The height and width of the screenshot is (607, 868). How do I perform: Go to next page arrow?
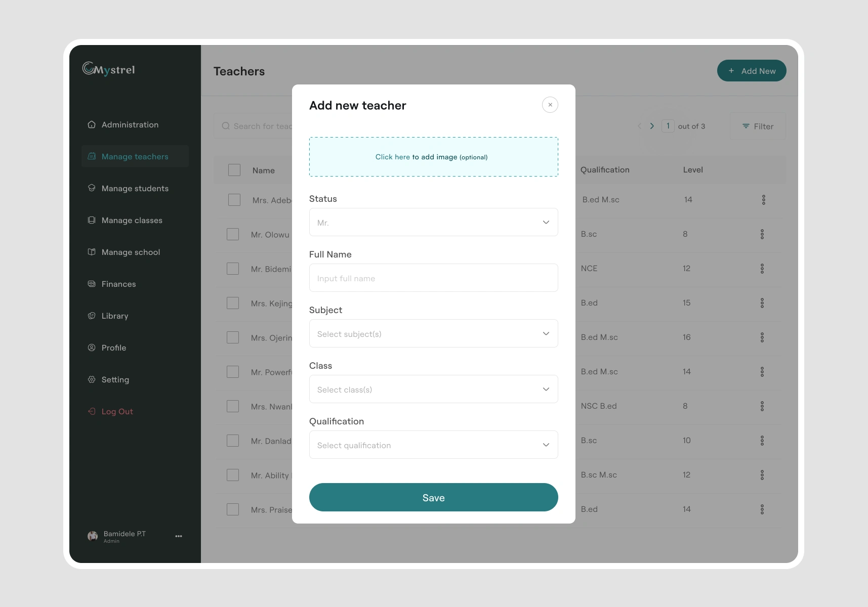[x=652, y=126]
